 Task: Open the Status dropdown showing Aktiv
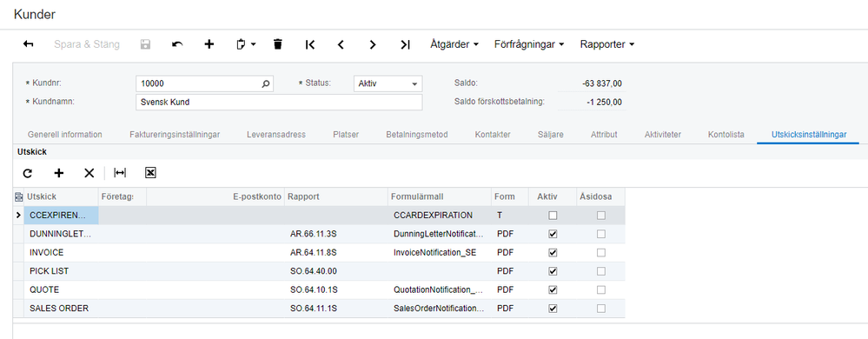click(388, 83)
